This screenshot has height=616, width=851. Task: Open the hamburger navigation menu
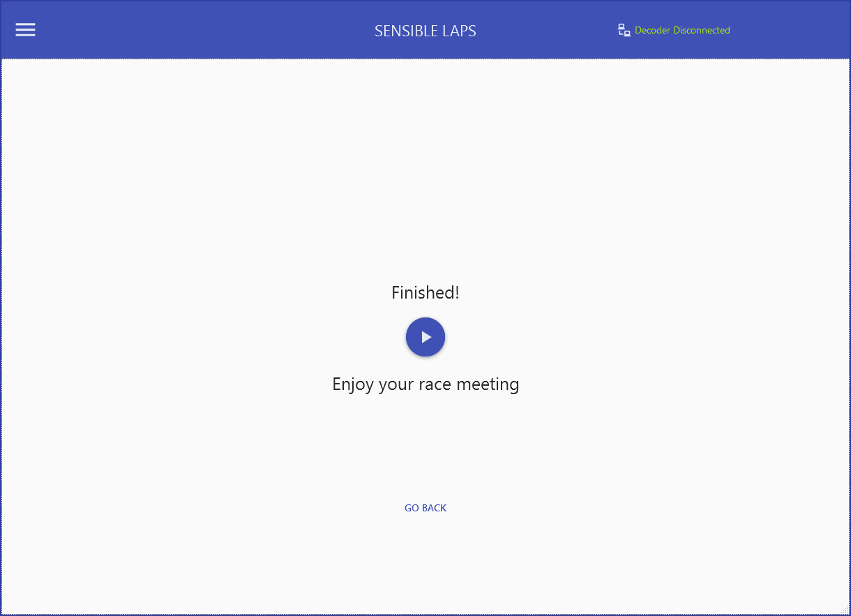click(26, 30)
